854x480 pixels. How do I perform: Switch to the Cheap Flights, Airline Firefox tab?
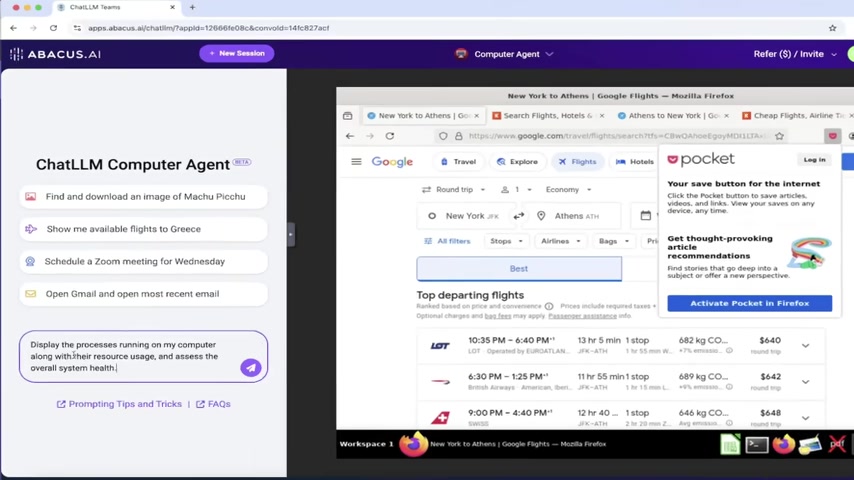pyautogui.click(x=796, y=116)
